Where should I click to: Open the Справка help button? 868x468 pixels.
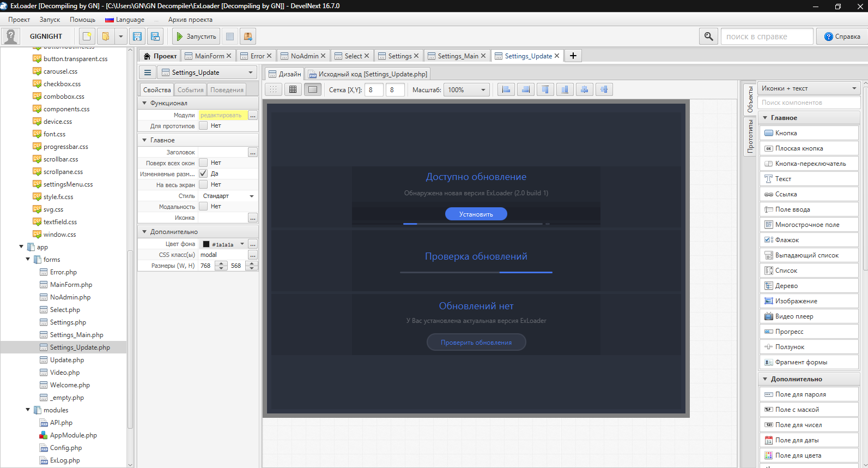point(842,37)
